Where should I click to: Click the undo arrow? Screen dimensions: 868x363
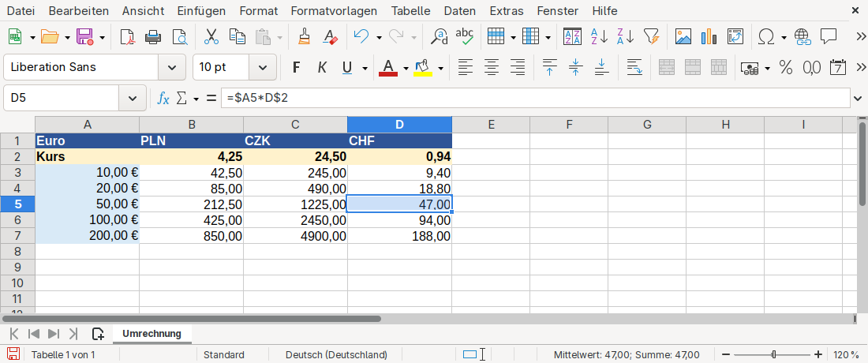point(361,37)
